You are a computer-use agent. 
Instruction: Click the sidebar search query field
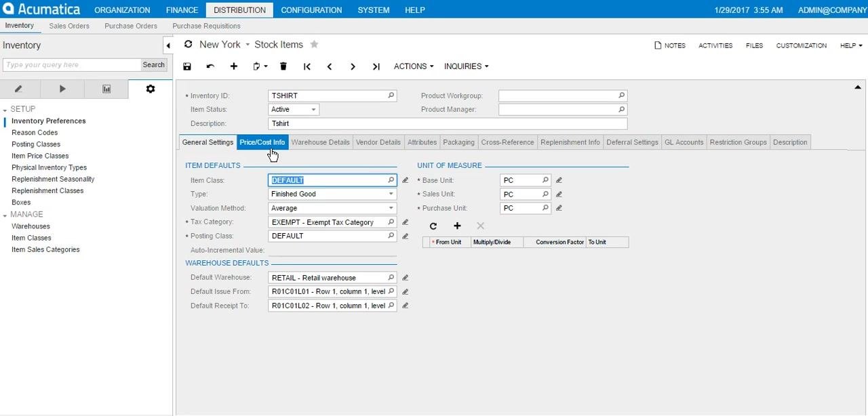click(72, 65)
